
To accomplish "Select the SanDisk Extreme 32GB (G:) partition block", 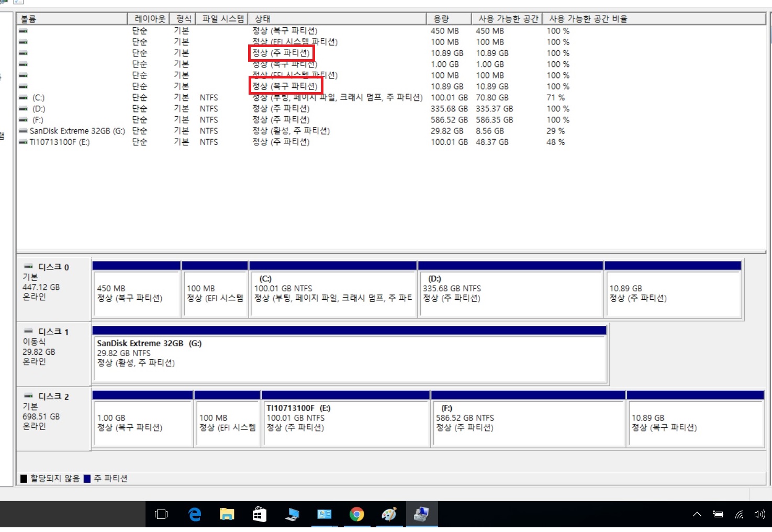I will pyautogui.click(x=350, y=354).
